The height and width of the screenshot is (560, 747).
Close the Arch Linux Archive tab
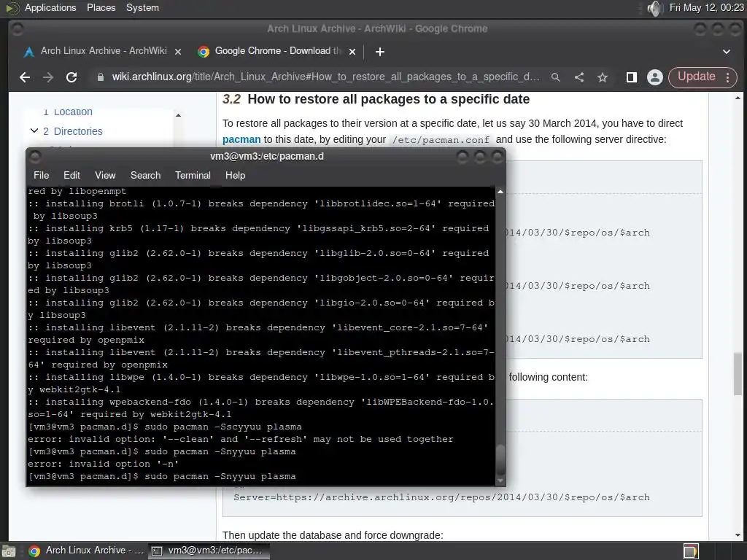(x=178, y=52)
